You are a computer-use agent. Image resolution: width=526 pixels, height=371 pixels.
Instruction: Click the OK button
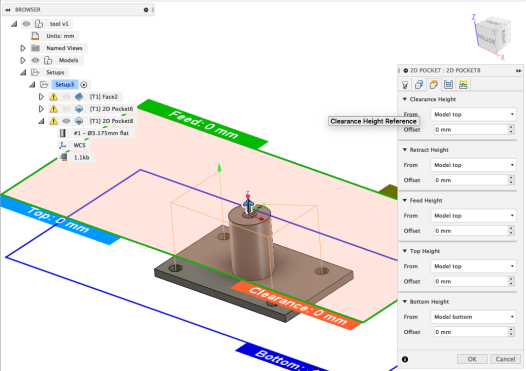[472, 359]
